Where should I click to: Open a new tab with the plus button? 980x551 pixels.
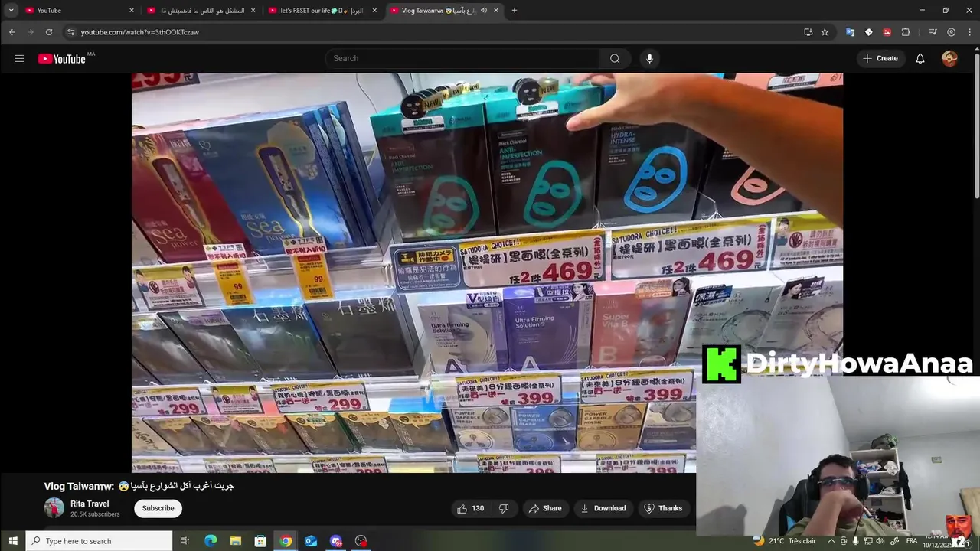click(514, 11)
